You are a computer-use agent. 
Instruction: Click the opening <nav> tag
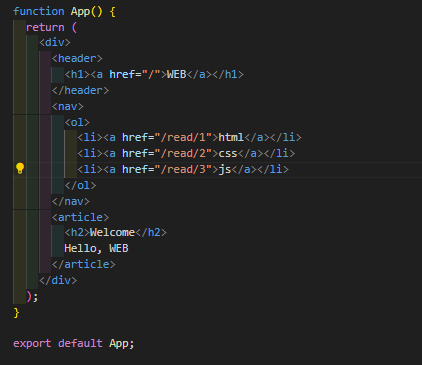coord(67,106)
